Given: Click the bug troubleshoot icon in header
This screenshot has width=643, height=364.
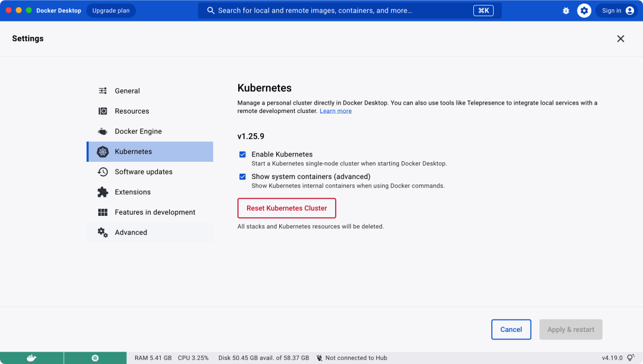Looking at the screenshot, I should pyautogui.click(x=566, y=11).
